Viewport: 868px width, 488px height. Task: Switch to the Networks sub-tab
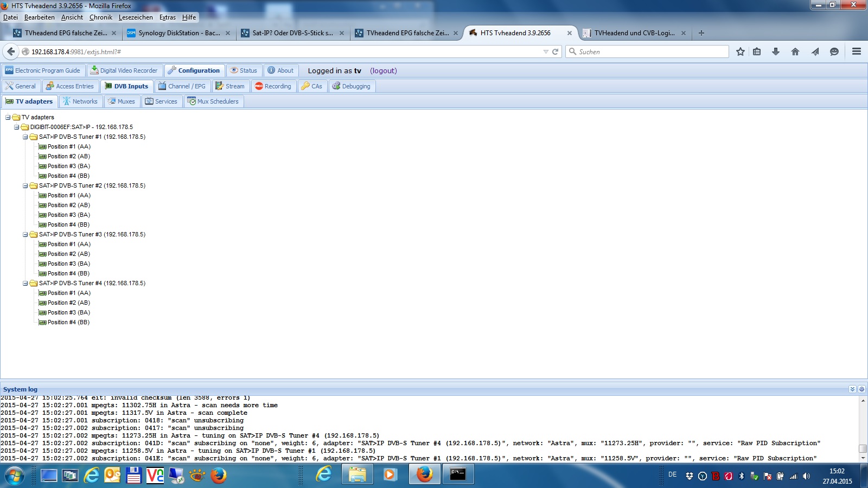80,101
